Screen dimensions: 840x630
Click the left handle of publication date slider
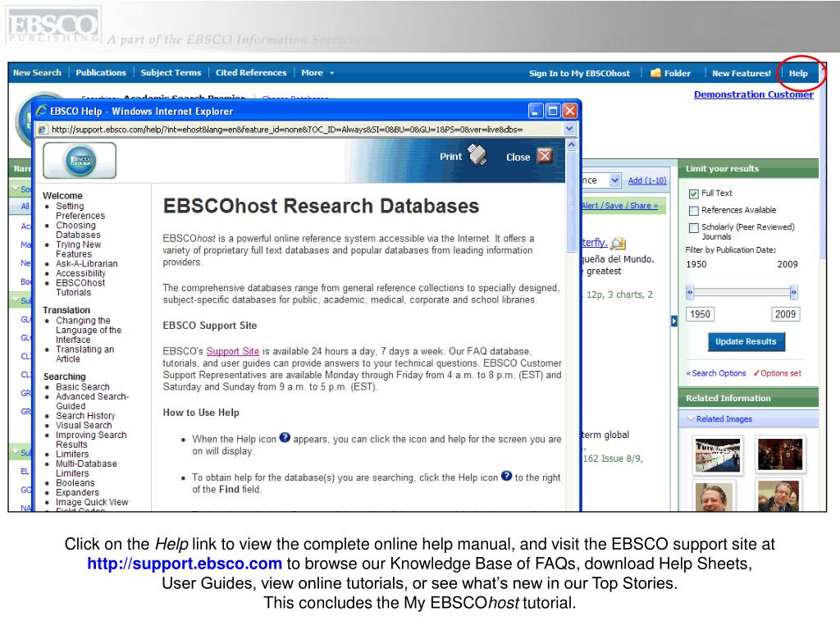(690, 293)
